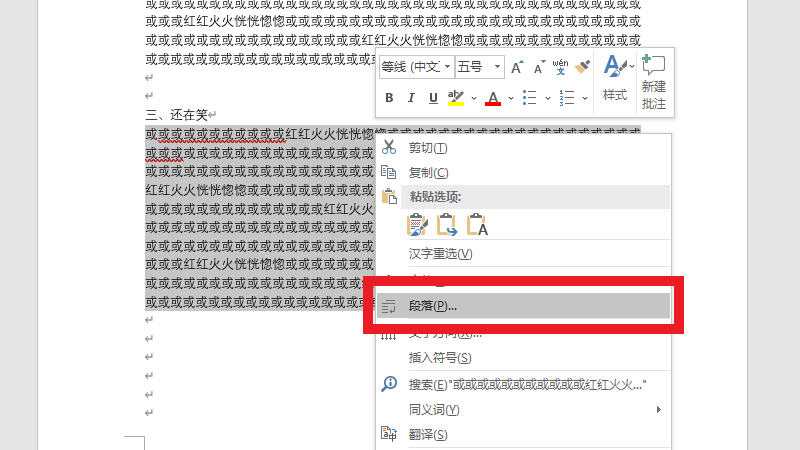Select 复制(C) in the context menu

pyautogui.click(x=428, y=172)
